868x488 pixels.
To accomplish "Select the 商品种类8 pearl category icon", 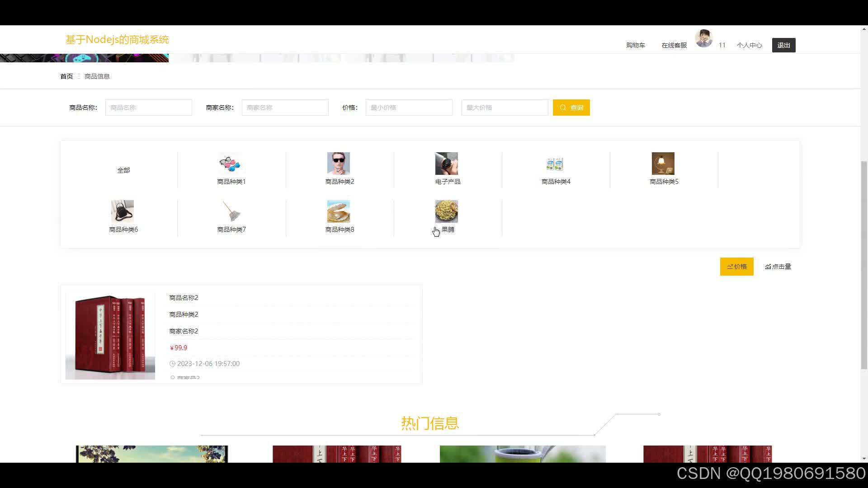I will tap(339, 211).
